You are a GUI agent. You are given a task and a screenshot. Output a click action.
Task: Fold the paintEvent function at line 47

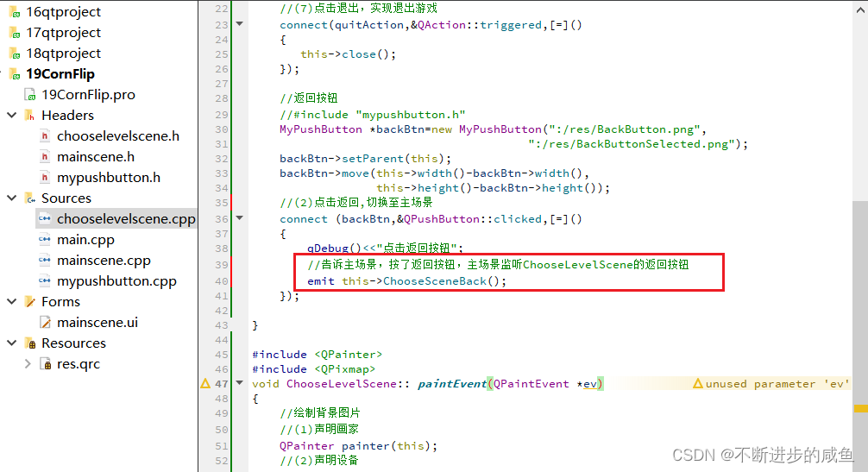click(x=240, y=382)
